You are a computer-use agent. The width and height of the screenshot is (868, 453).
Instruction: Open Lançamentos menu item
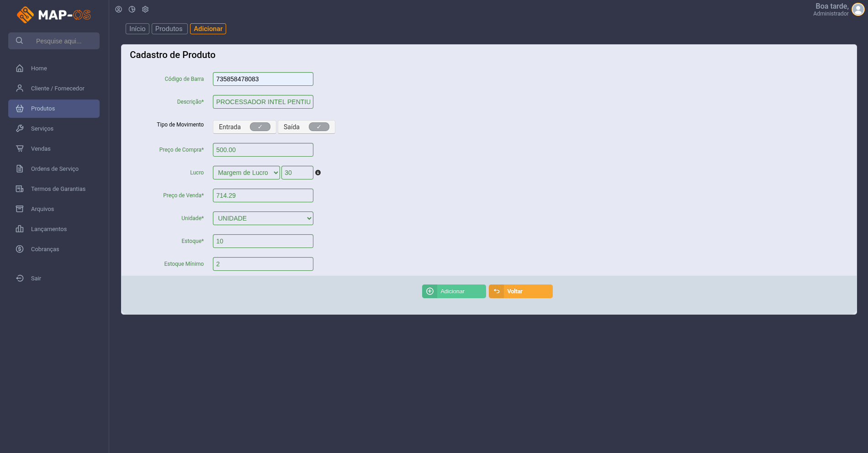point(54,229)
